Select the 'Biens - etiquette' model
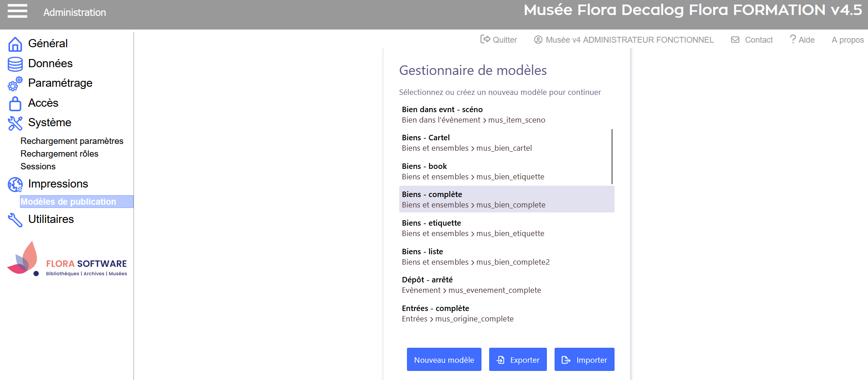 [x=506, y=228]
